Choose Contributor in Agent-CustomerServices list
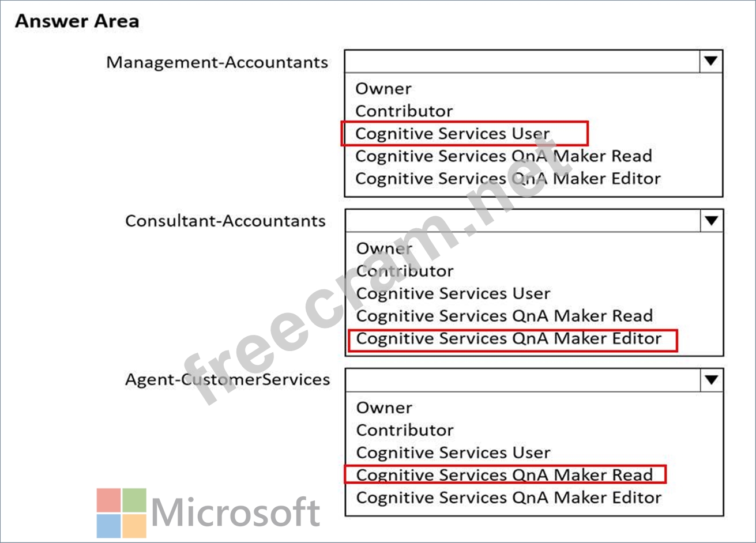 [x=405, y=430]
